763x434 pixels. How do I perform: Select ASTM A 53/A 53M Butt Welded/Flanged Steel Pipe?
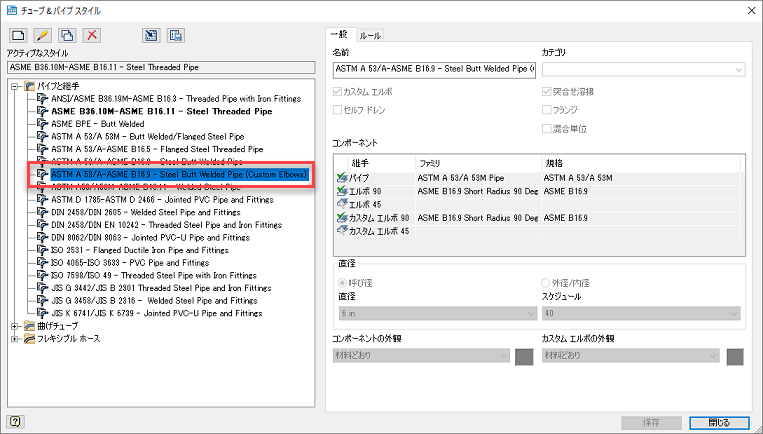[x=147, y=137]
